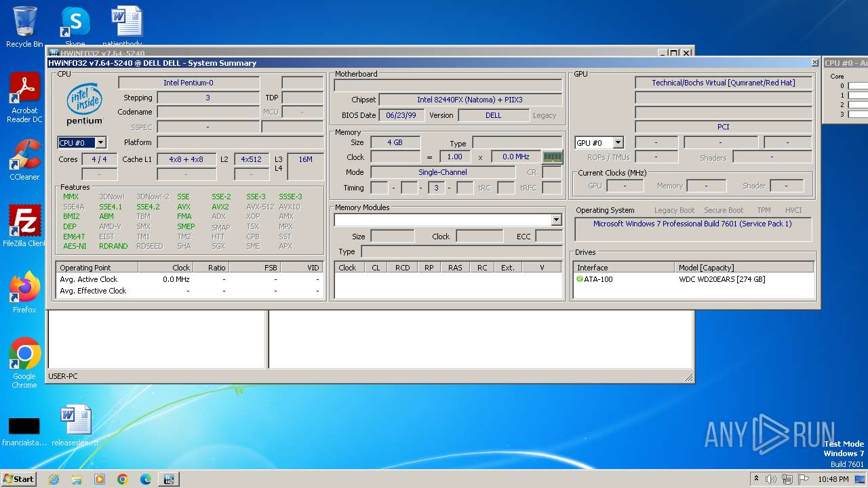868x488 pixels.
Task: Click the green ATA-100 drive status icon
Action: point(580,279)
